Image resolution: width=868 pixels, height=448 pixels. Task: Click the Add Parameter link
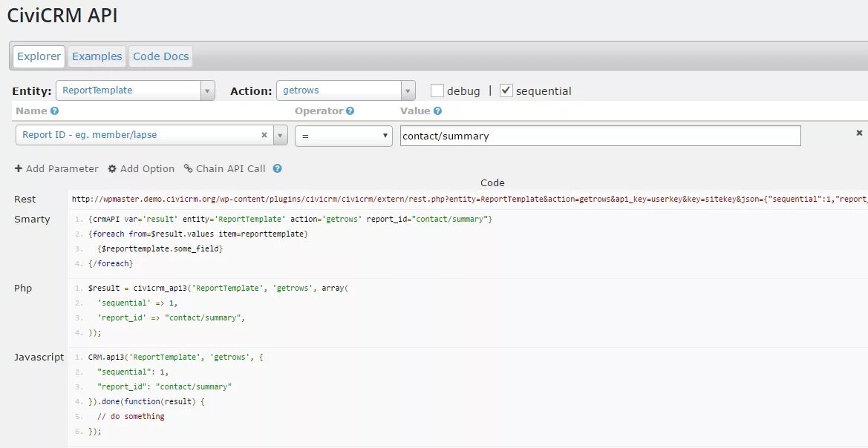click(x=56, y=168)
